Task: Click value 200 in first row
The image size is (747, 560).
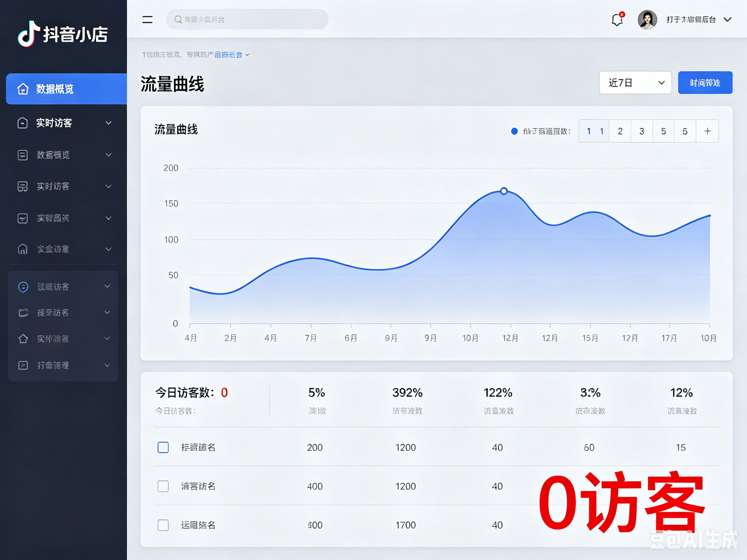Action: click(315, 447)
